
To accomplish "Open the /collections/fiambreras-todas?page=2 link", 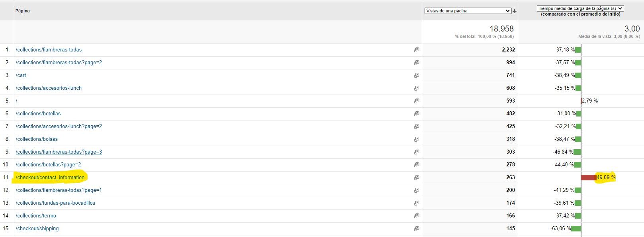I will (59, 63).
